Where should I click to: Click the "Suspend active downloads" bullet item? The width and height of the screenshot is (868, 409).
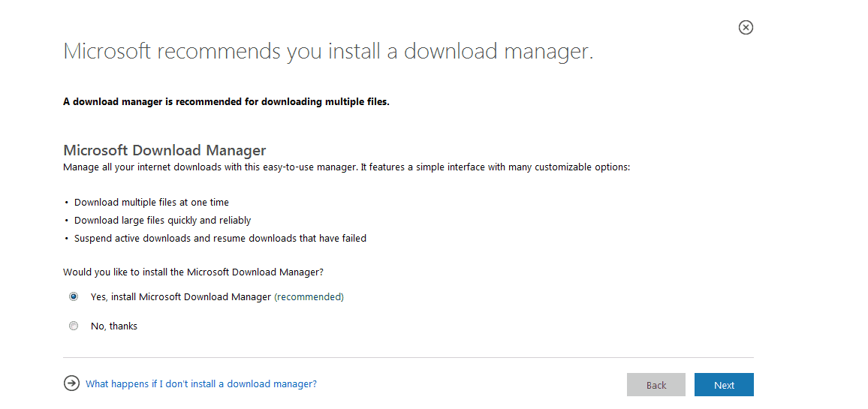[220, 238]
